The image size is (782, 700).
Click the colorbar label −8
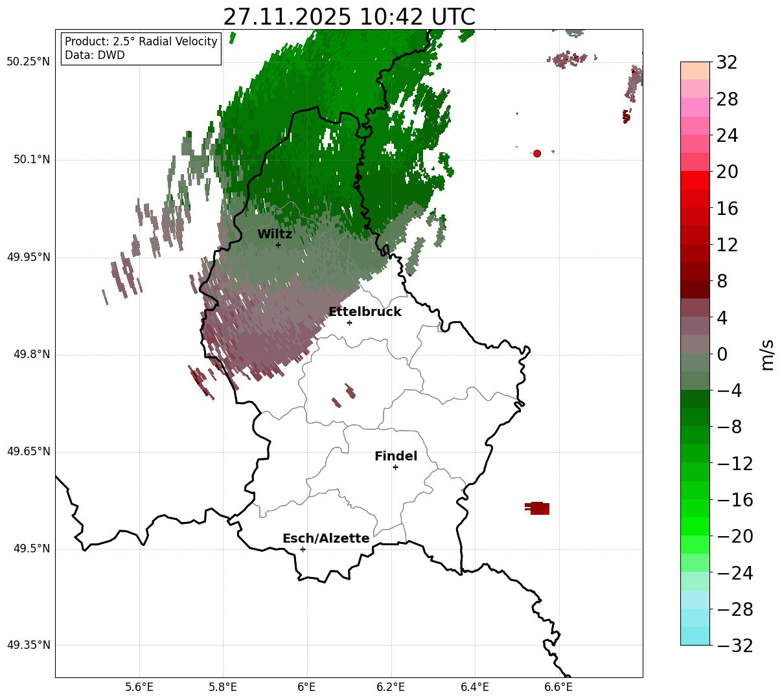pos(730,427)
